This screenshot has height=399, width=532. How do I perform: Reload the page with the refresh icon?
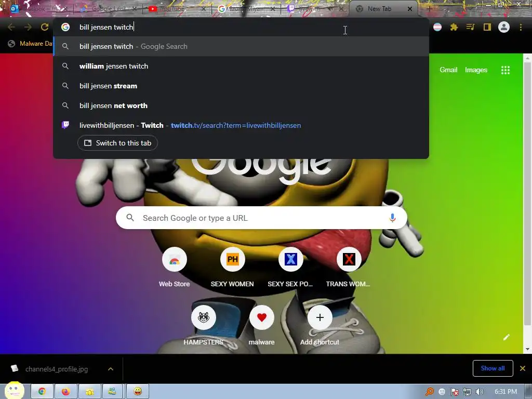[45, 27]
